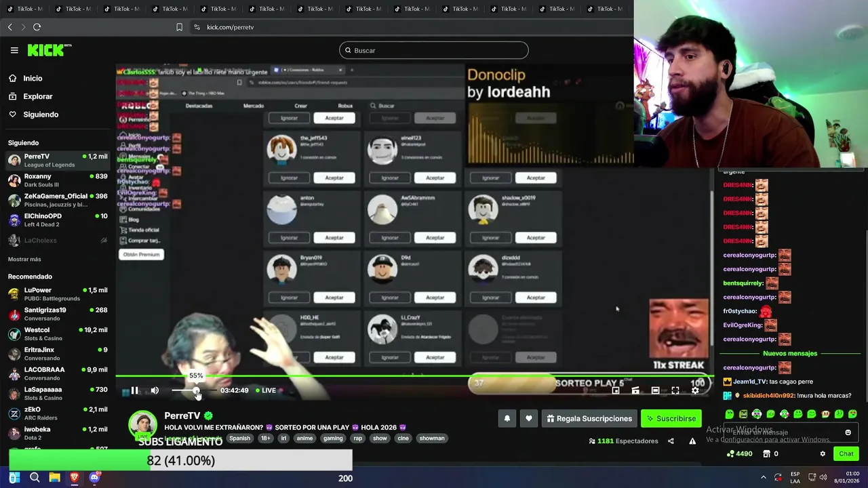This screenshot has width=868, height=488.
Task: Click the KICK logo
Action: coord(49,50)
